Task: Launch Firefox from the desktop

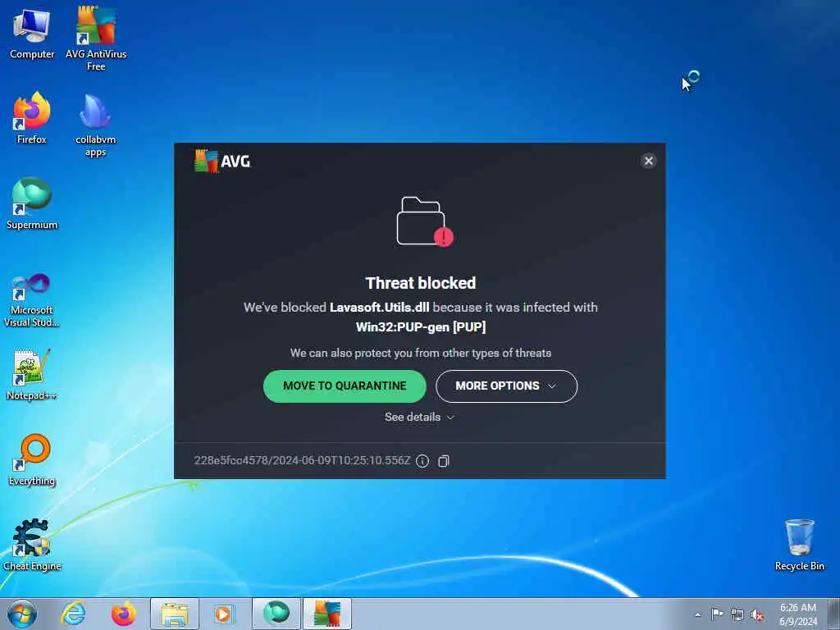Action: tap(32, 119)
